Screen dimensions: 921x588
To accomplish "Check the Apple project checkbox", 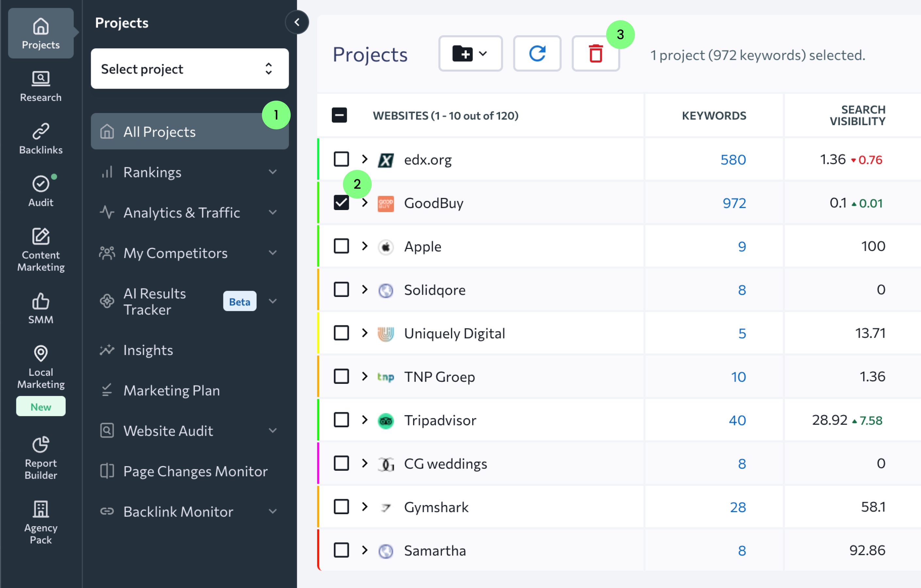I will (x=341, y=246).
